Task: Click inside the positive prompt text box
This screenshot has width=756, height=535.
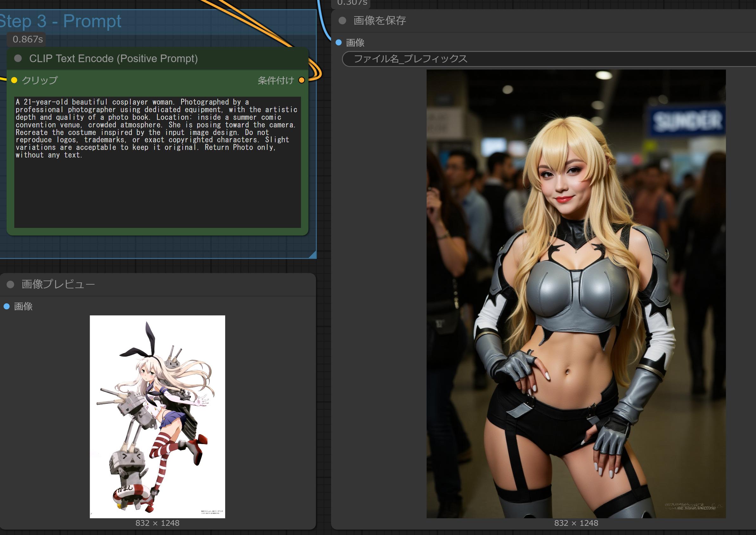Action: (x=158, y=191)
